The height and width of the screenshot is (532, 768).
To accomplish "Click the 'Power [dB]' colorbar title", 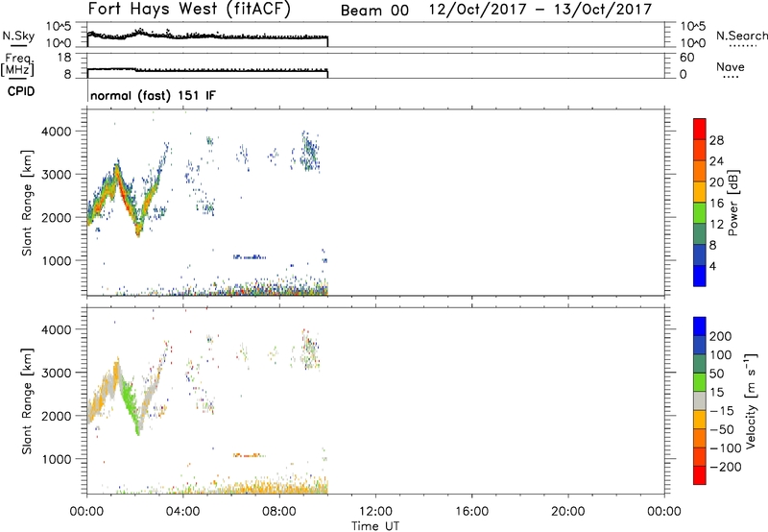I will click(732, 203).
